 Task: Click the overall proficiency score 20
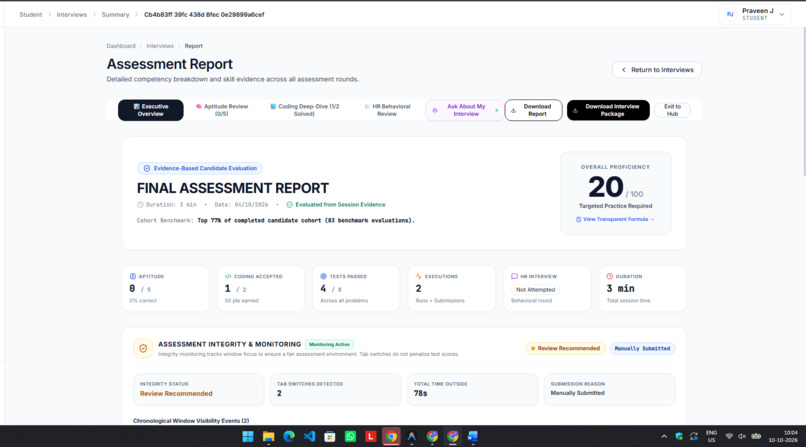(606, 187)
